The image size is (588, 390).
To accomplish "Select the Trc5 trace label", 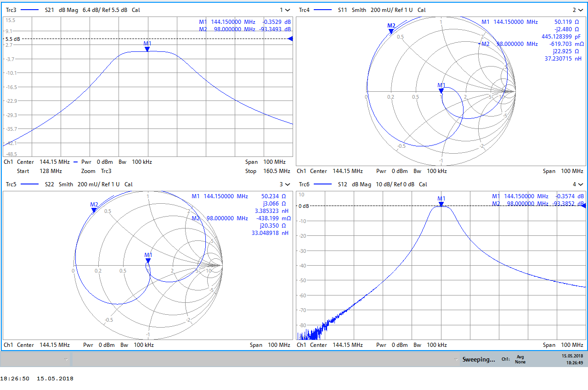I will coord(11,184).
